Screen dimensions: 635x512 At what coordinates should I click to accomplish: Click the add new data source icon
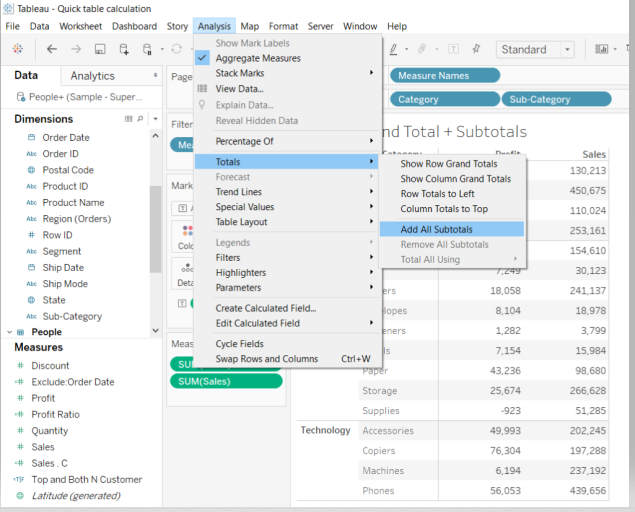[x=123, y=49]
